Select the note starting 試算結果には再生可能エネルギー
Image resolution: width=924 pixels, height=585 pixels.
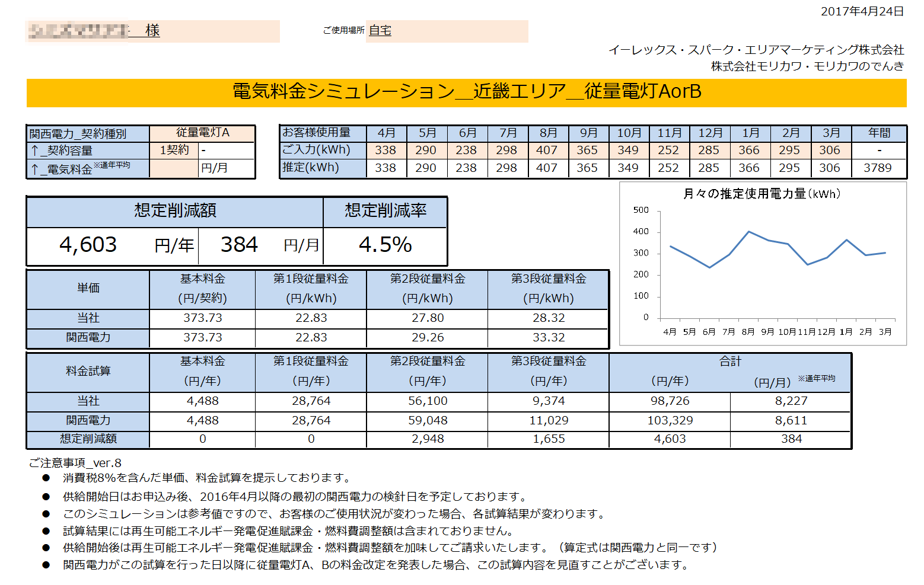289,531
